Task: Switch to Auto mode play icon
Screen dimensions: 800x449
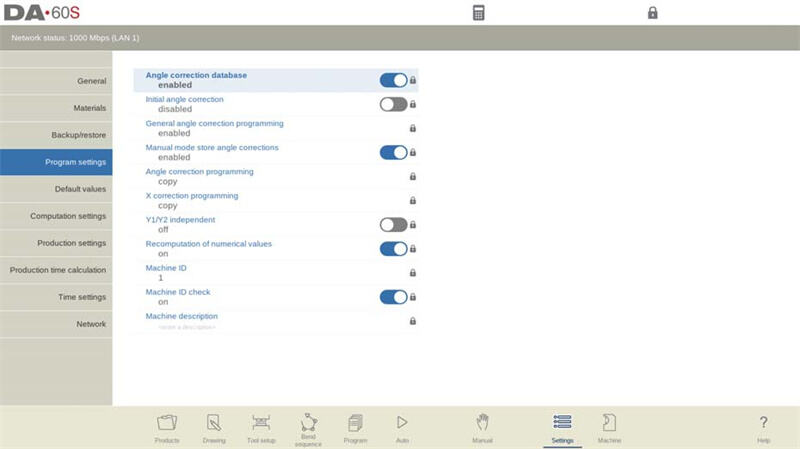Action: click(x=402, y=423)
